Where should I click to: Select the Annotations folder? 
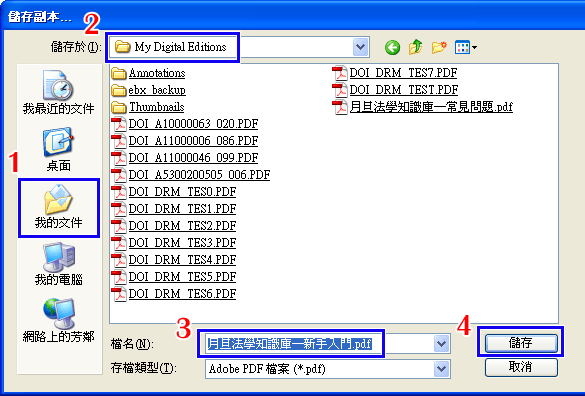[148, 73]
